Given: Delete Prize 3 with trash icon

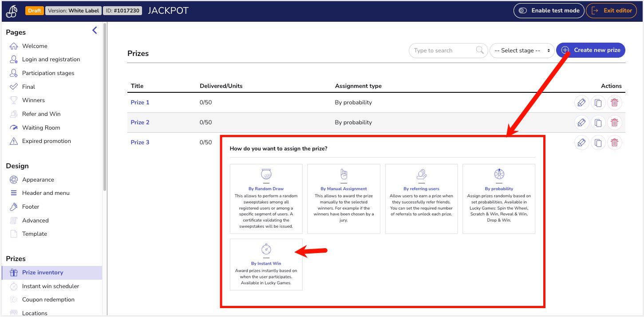Looking at the screenshot, I should 614,143.
